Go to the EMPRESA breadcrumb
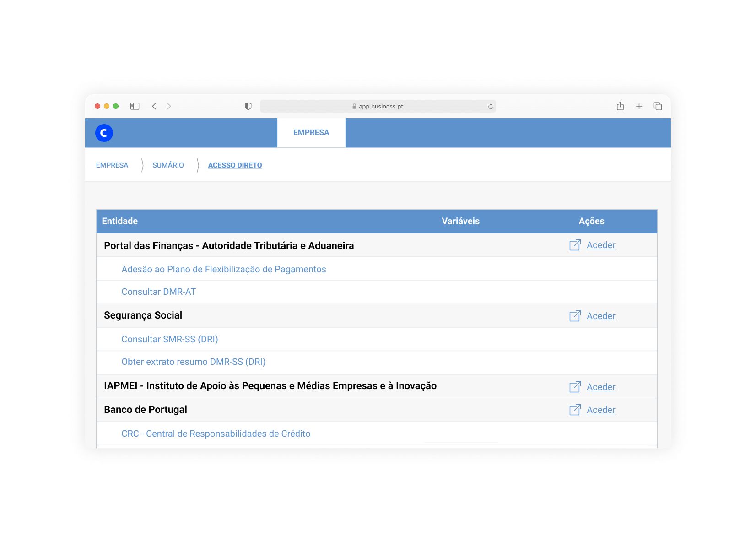The width and height of the screenshot is (756, 542). point(112,165)
